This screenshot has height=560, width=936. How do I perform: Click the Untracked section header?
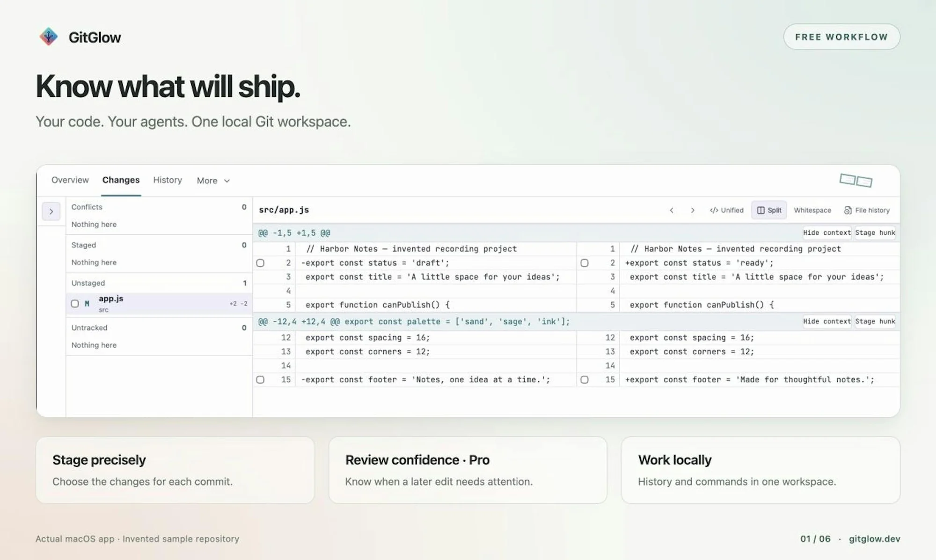click(159, 328)
